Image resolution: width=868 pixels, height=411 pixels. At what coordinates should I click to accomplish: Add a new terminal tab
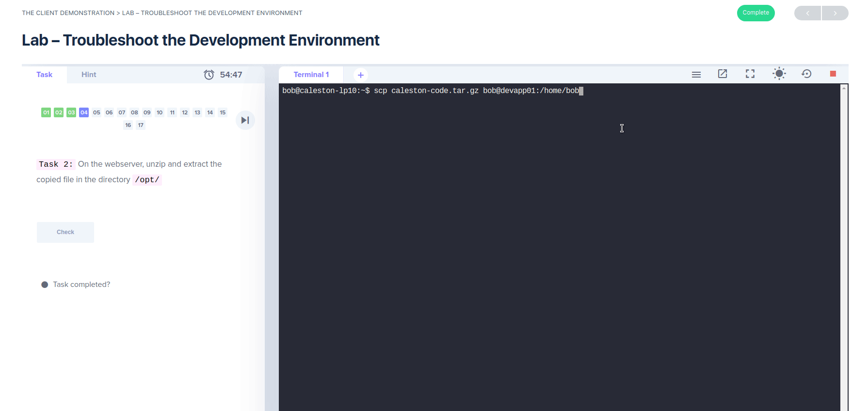point(360,75)
